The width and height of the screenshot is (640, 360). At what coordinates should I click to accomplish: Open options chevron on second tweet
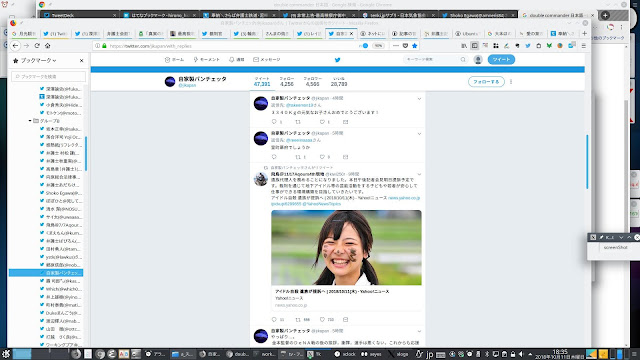(419, 134)
